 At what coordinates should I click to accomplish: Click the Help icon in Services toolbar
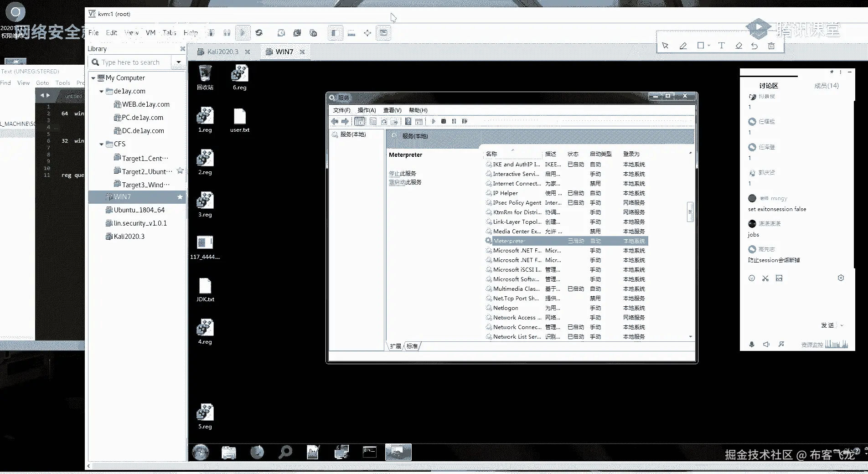pyautogui.click(x=408, y=121)
